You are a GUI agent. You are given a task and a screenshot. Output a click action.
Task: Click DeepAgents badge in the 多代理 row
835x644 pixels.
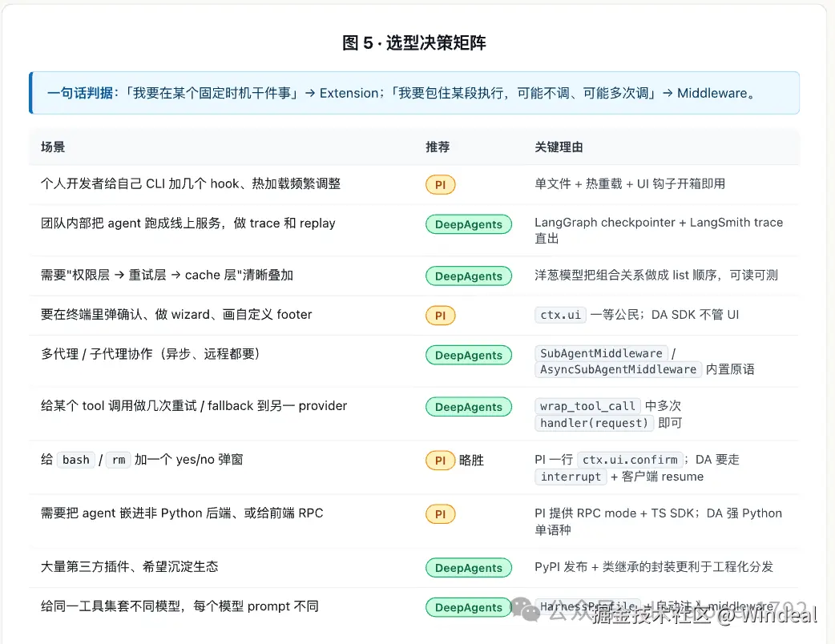click(x=468, y=355)
